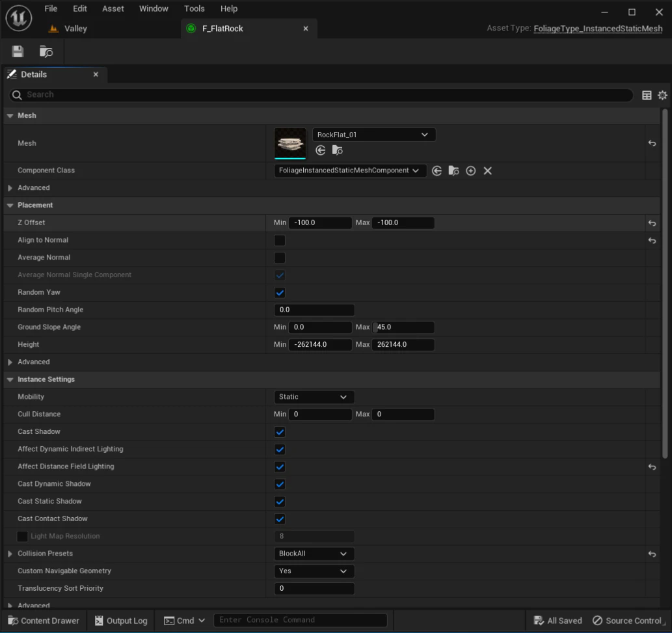Toggle Cast Shadow checkbox
Image resolution: width=672 pixels, height=633 pixels.
[280, 432]
